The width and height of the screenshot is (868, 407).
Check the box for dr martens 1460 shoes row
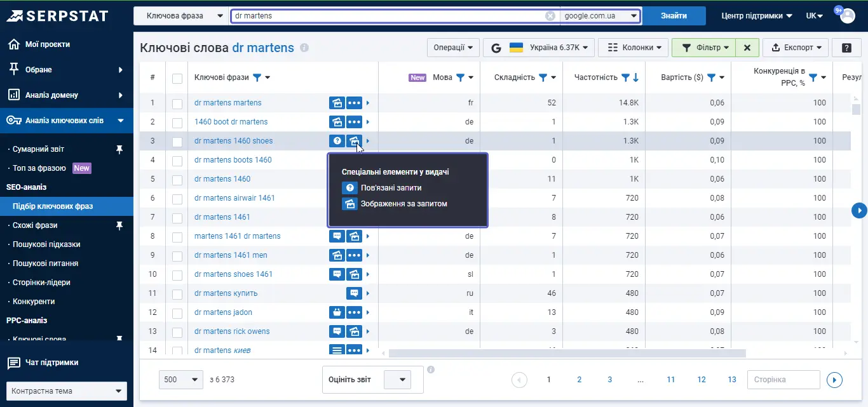point(177,142)
